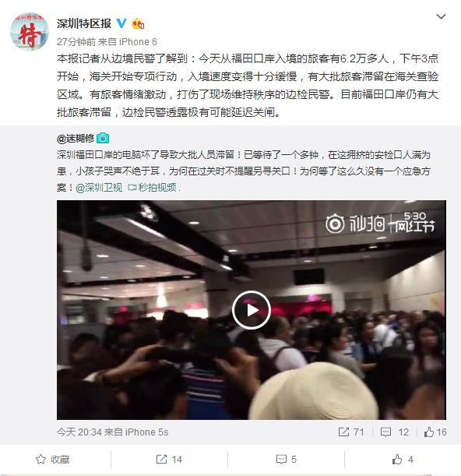
Task: Open the 今天 20:34 original post timestamp
Action: point(79,432)
